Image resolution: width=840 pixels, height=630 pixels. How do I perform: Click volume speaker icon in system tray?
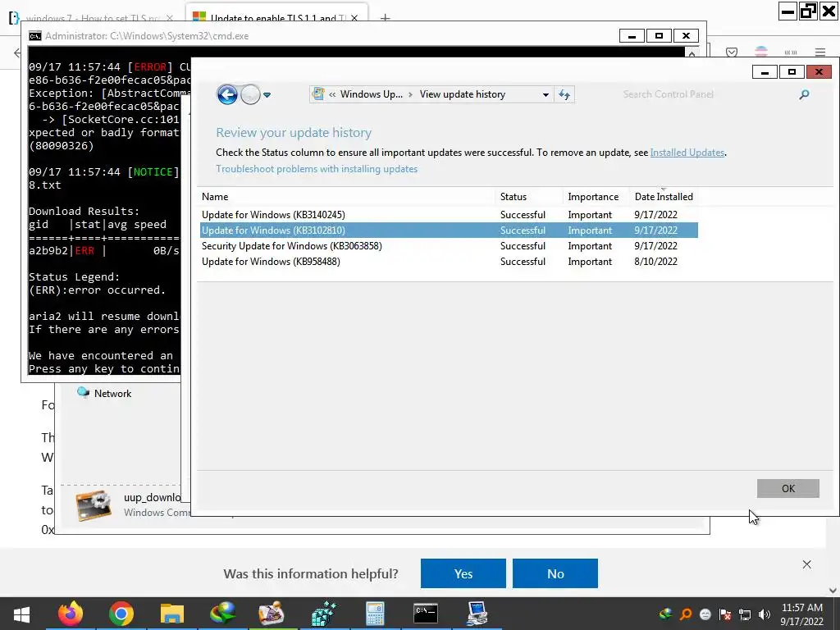pyautogui.click(x=765, y=614)
